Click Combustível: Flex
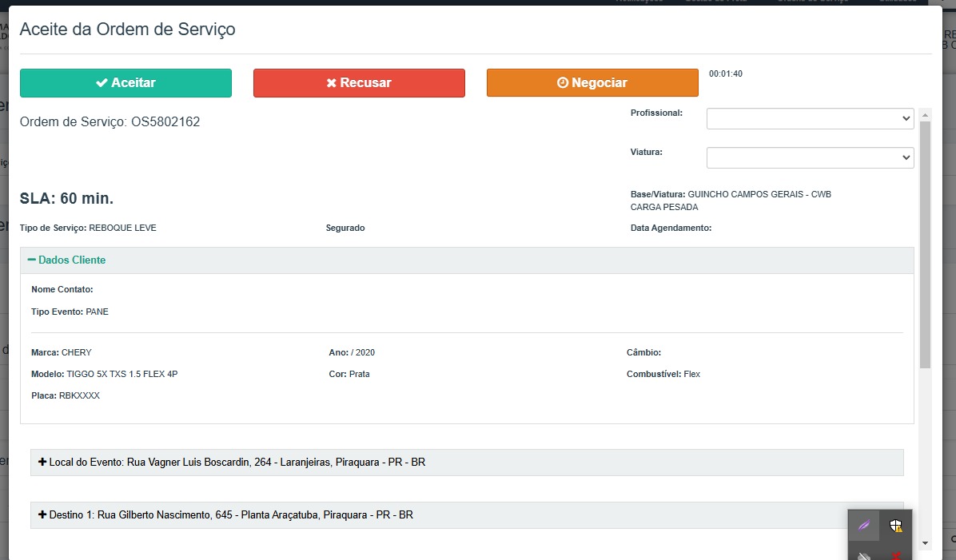Image resolution: width=956 pixels, height=560 pixels. click(x=663, y=374)
